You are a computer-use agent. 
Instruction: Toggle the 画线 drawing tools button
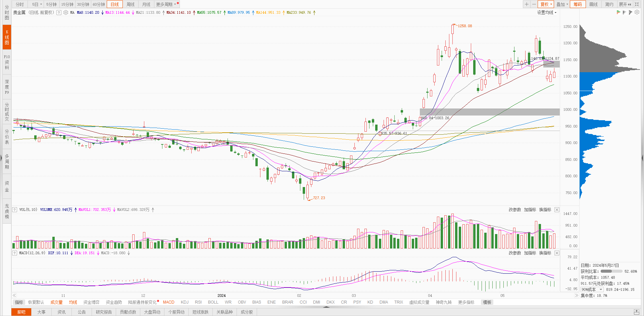click(x=593, y=4)
